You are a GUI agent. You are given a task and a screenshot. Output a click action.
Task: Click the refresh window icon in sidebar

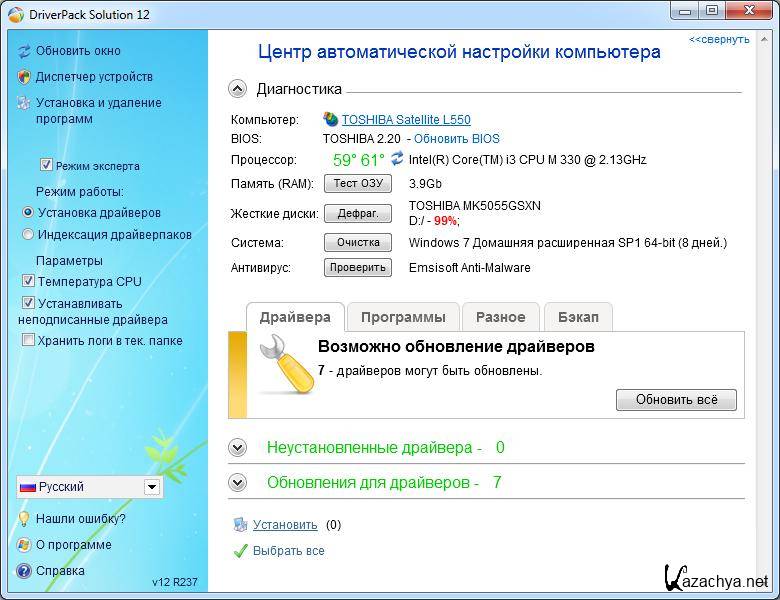24,50
